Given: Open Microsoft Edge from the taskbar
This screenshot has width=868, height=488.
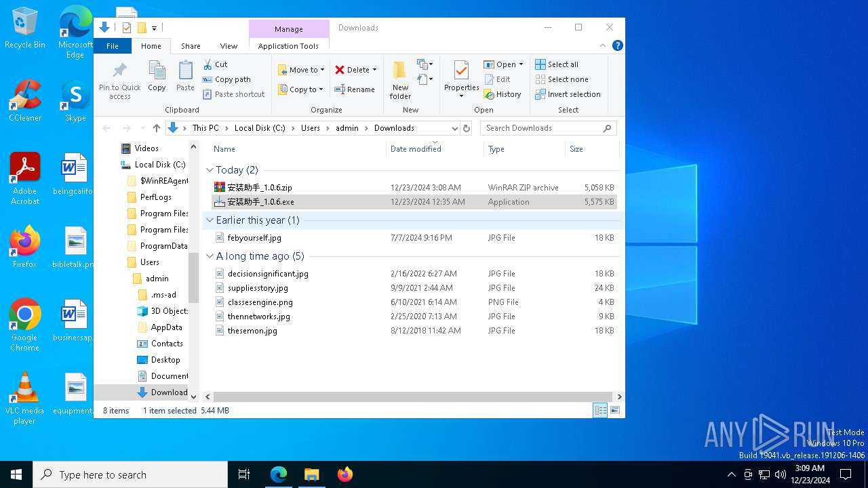Looking at the screenshot, I should pos(279,474).
